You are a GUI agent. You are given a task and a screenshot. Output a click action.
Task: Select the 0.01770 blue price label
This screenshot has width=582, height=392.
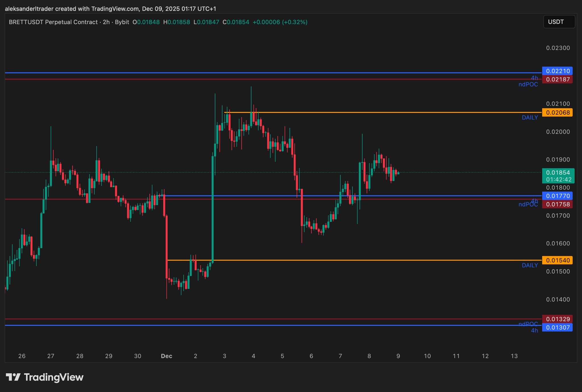coord(557,196)
